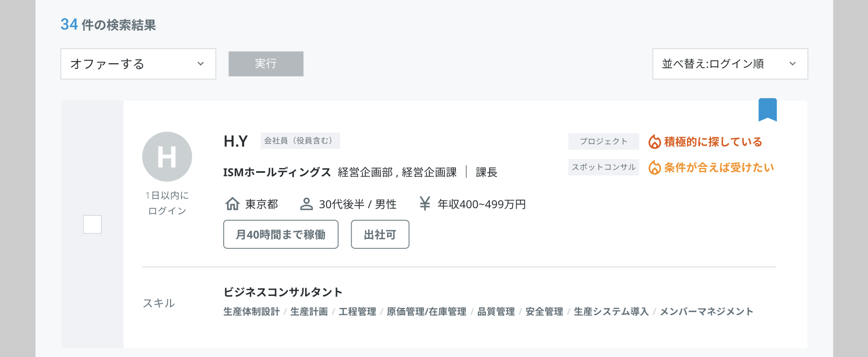Select the 生産体制設計 skill link

(x=251, y=312)
